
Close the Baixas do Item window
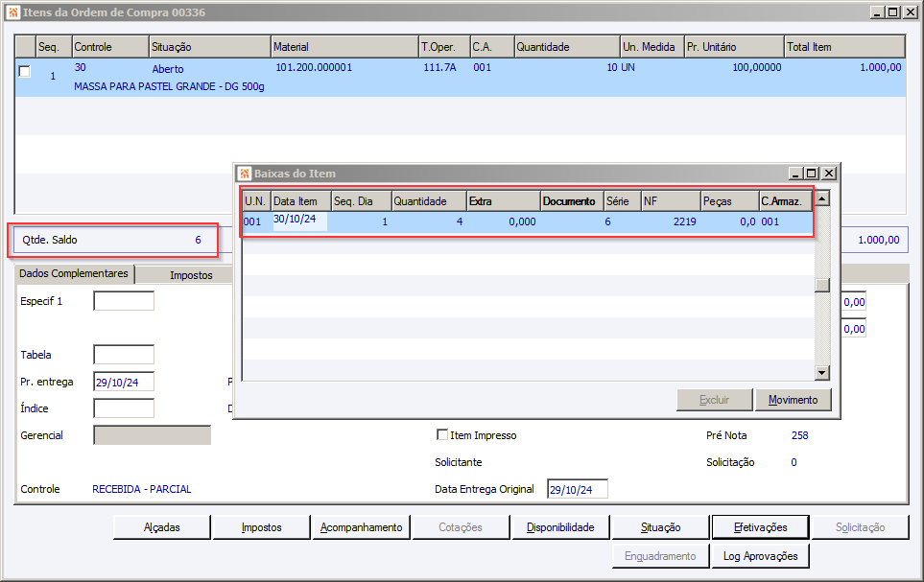tap(829, 174)
